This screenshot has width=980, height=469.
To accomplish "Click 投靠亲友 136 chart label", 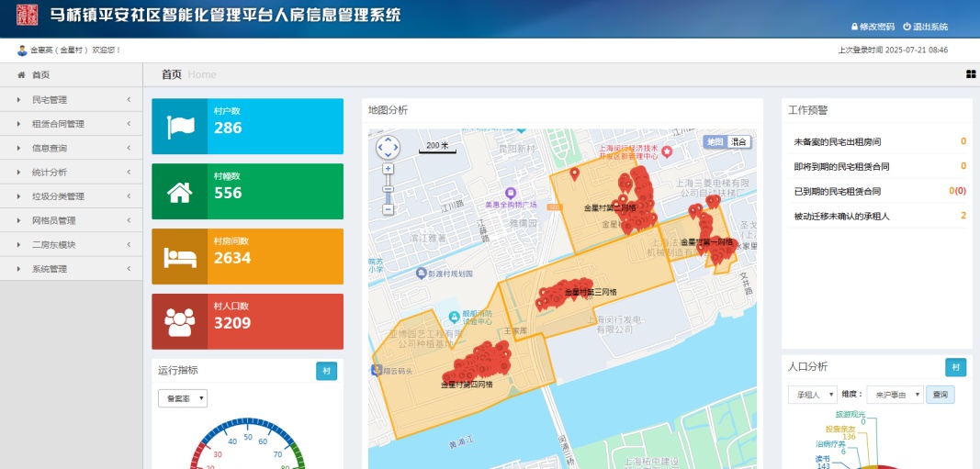I will tap(840, 432).
